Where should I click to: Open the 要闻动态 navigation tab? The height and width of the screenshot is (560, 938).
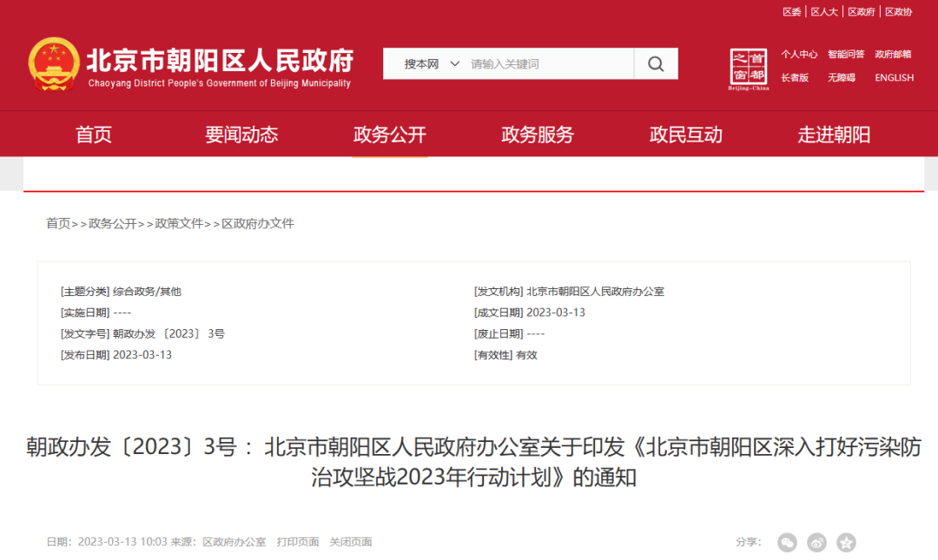(x=241, y=135)
